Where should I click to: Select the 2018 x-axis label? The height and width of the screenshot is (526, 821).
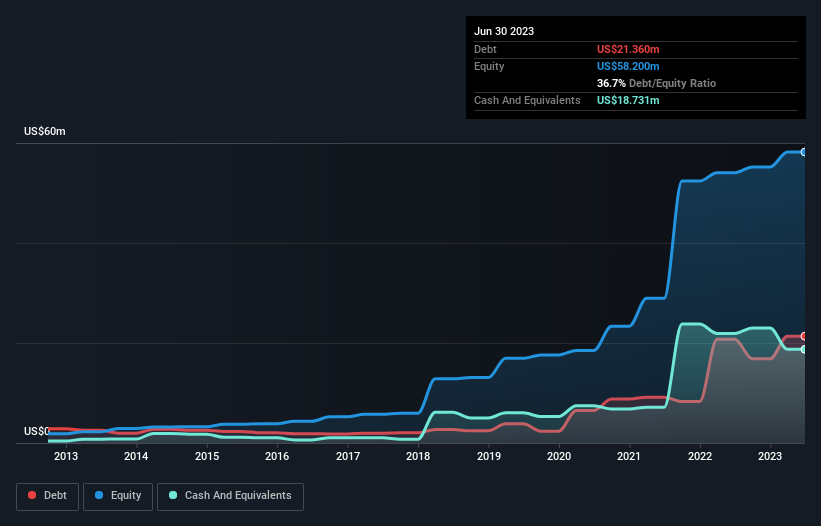point(418,456)
